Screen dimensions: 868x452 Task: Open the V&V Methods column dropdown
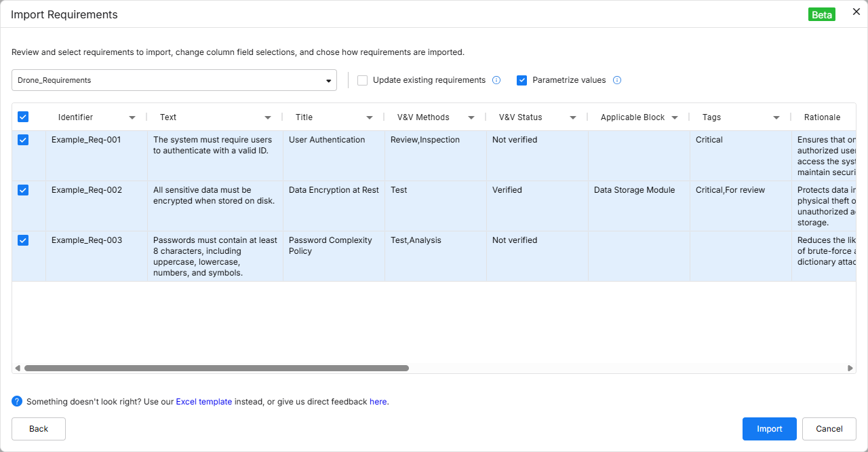(471, 117)
